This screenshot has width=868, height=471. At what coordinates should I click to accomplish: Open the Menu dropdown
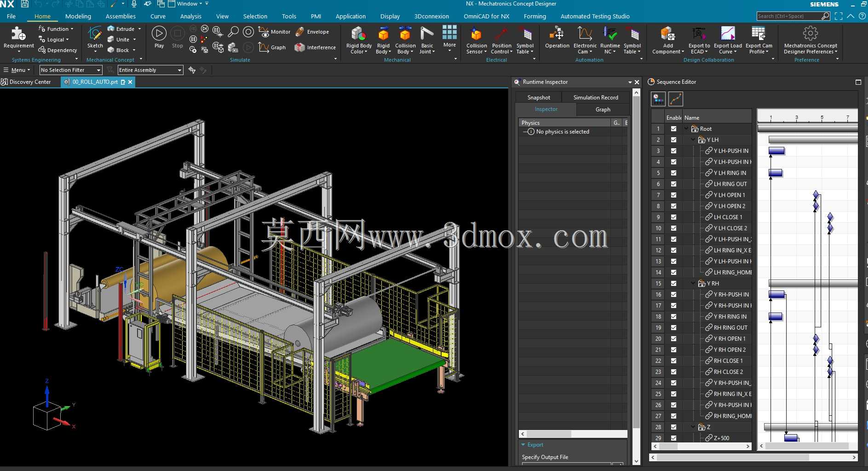coord(17,70)
